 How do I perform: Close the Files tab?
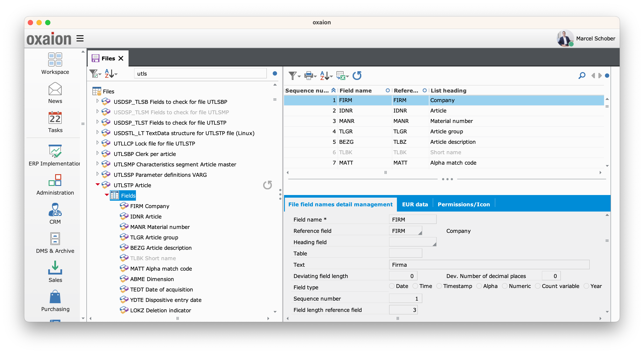click(121, 58)
